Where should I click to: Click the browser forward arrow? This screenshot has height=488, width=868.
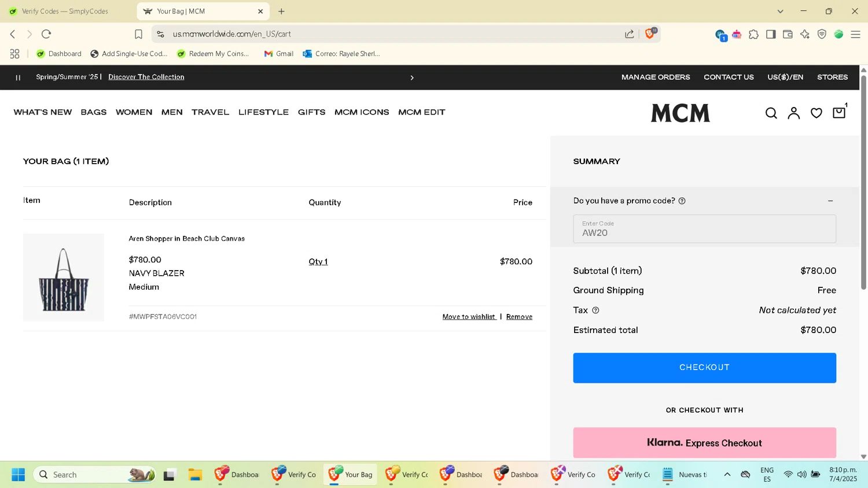(30, 34)
